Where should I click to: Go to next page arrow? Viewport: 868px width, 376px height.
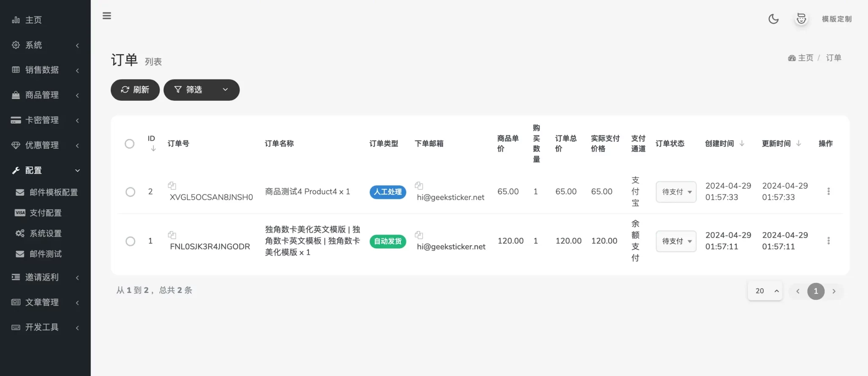point(834,291)
